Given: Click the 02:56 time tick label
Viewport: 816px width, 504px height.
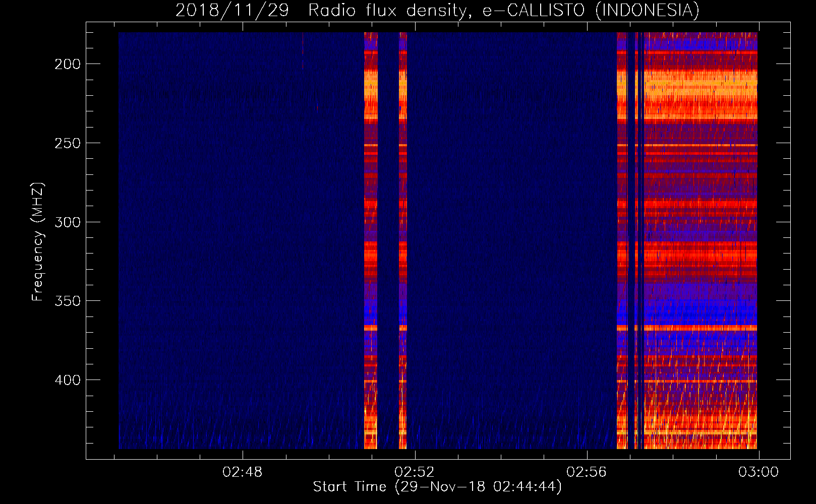Looking at the screenshot, I should click(x=587, y=472).
